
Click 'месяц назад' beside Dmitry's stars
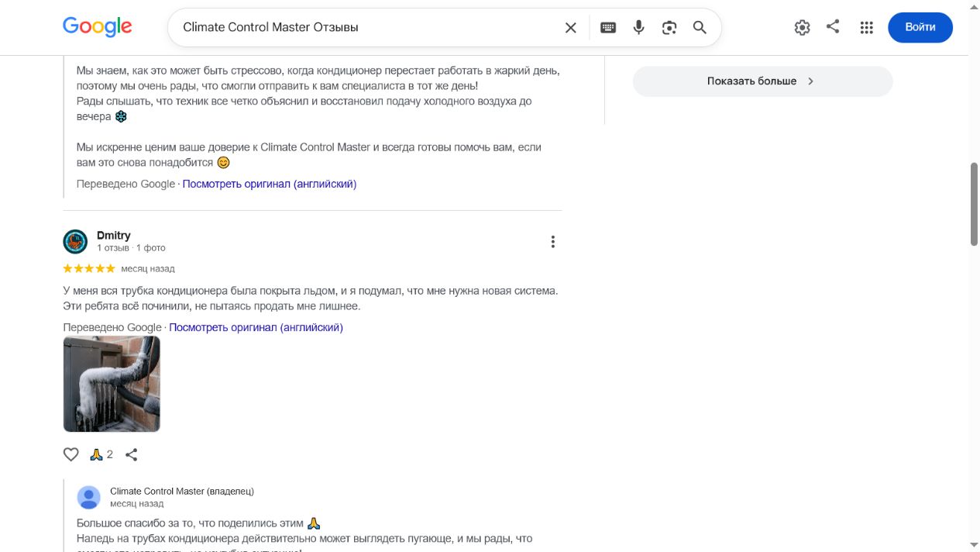coord(148,268)
